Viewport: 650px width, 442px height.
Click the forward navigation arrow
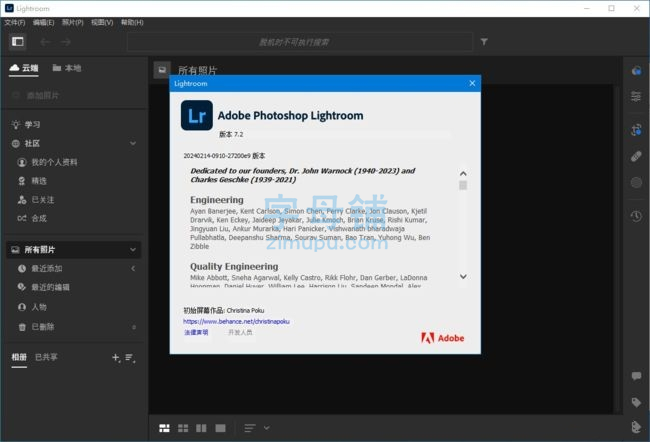coord(65,42)
